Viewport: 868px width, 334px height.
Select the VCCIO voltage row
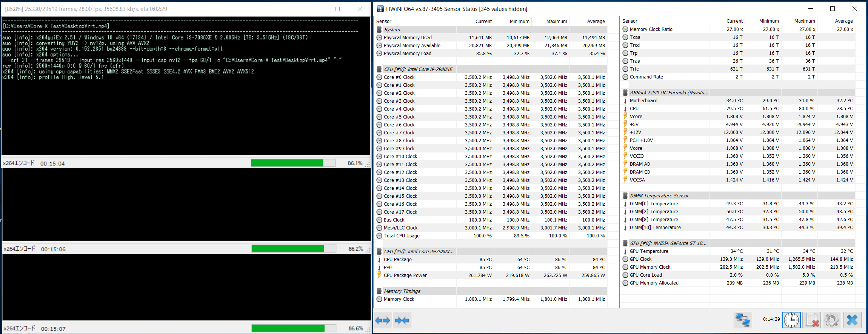[738, 156]
